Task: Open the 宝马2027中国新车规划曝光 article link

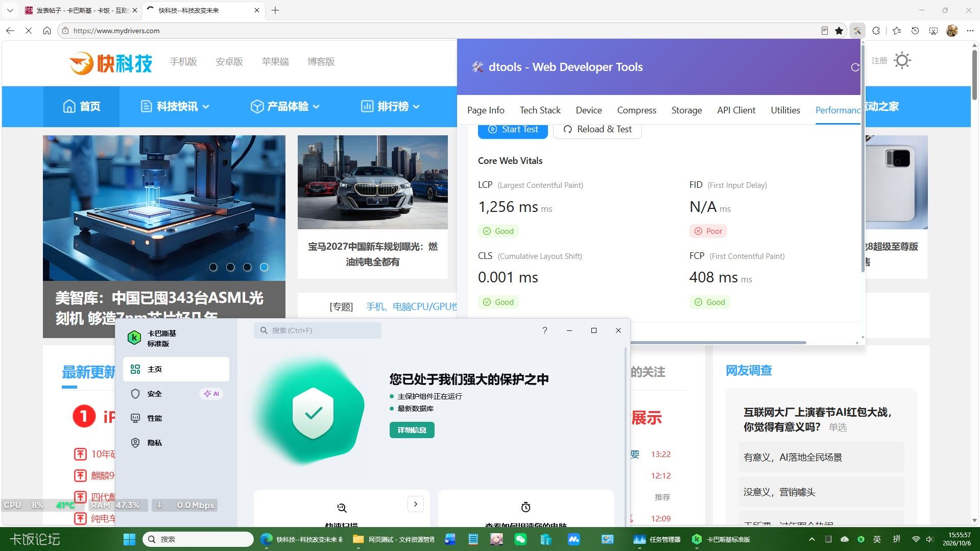Action: tap(372, 254)
